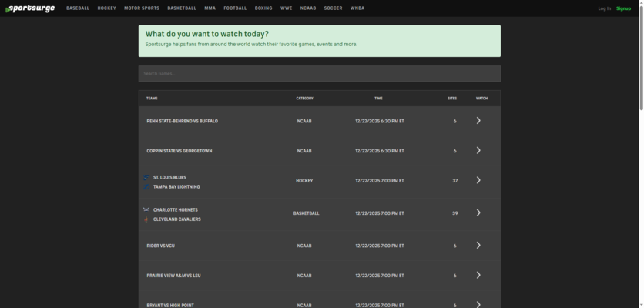This screenshot has width=644, height=308.
Task: Open the Motor Sports category
Action: [142, 8]
